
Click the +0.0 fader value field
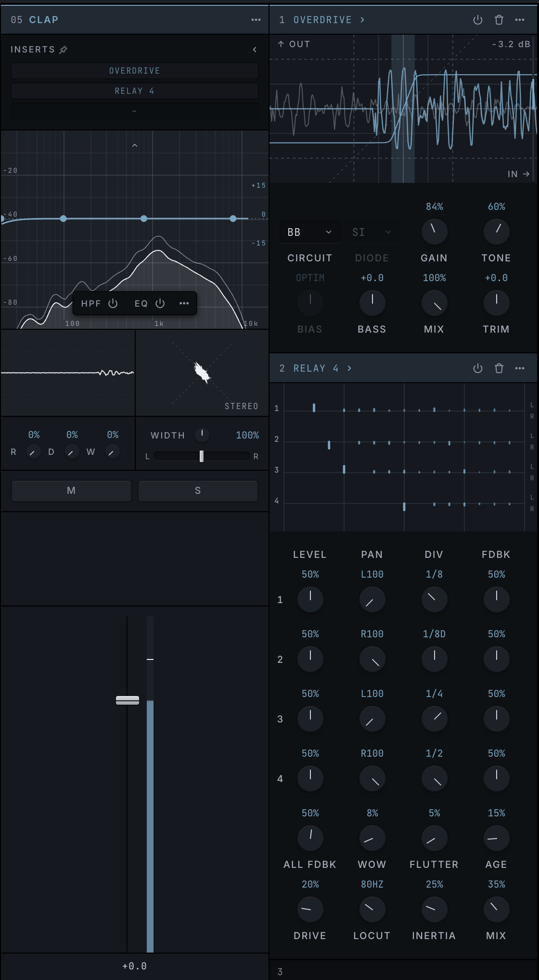point(135,966)
